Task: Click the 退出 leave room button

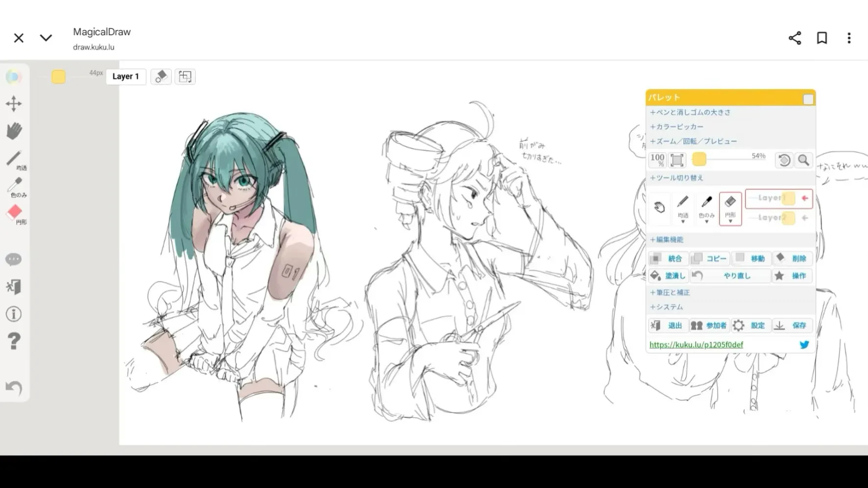Action: coord(668,325)
